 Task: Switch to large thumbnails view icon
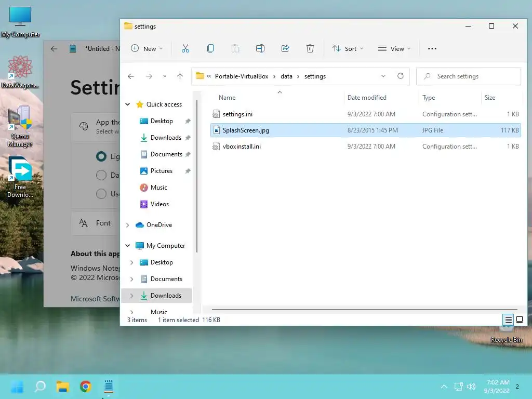pyautogui.click(x=520, y=320)
